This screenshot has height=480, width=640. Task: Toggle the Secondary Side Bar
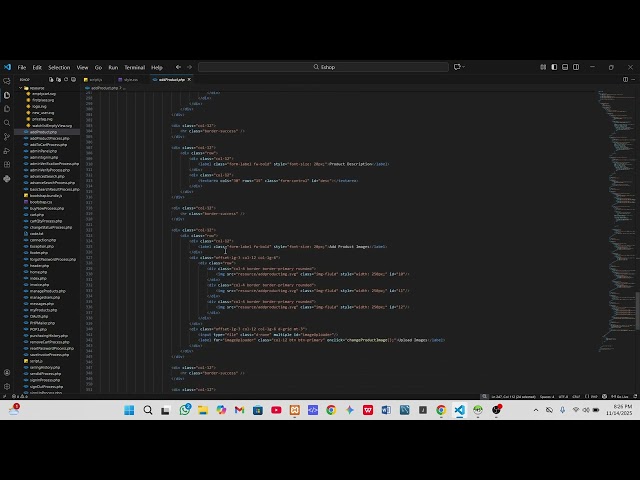coord(576,67)
